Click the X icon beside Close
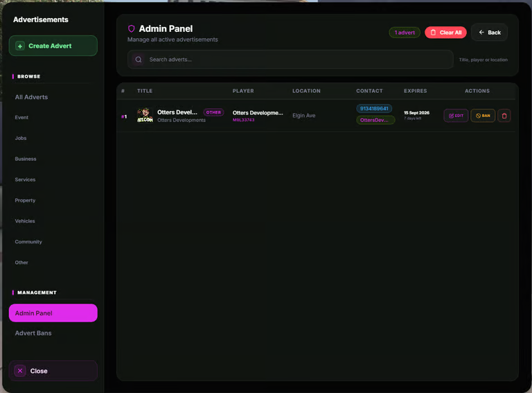The image size is (532, 393). (x=20, y=371)
